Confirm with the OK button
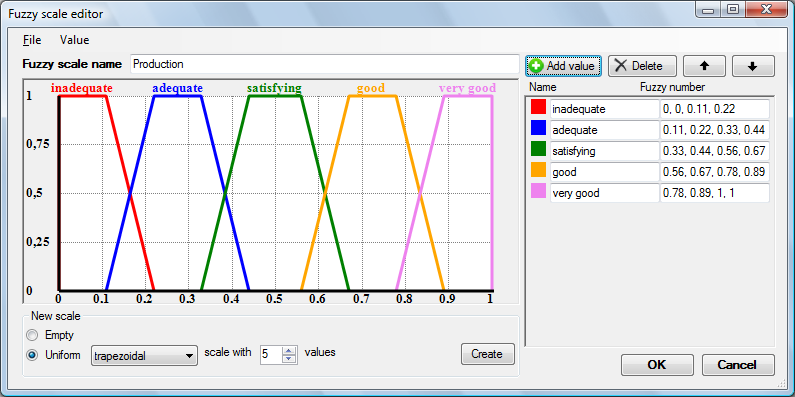This screenshot has width=795, height=397. click(657, 365)
